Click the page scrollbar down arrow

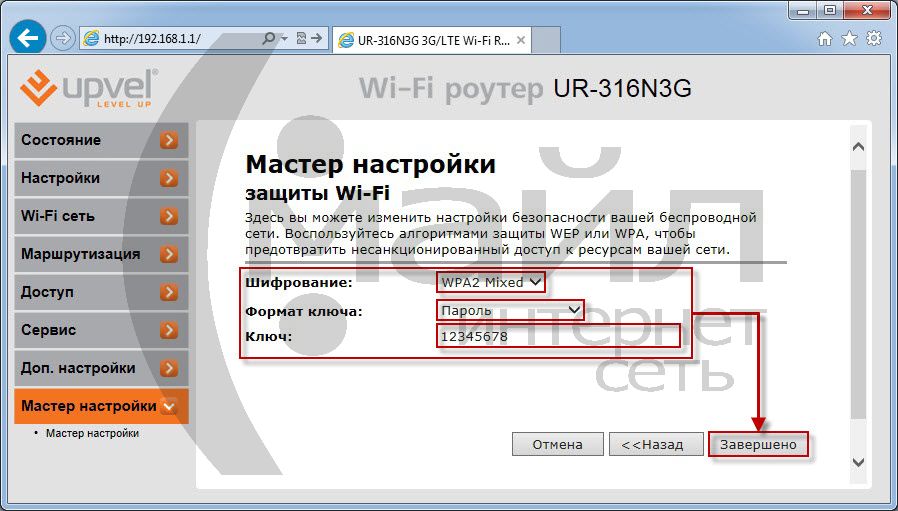[x=857, y=462]
